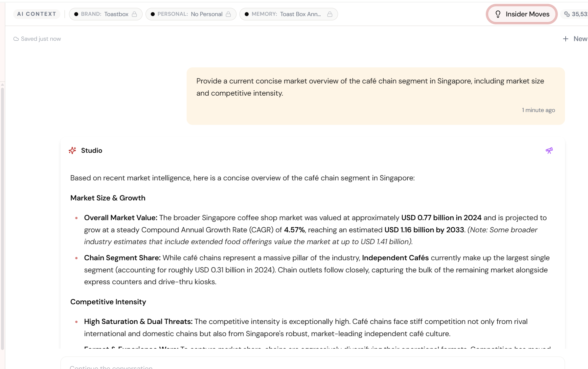
Task: Click the lightbulb icon in Insider Moves
Action: click(x=498, y=14)
